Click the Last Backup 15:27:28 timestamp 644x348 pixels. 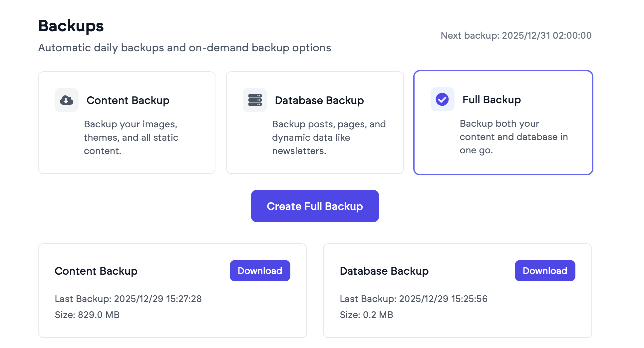pos(128,299)
